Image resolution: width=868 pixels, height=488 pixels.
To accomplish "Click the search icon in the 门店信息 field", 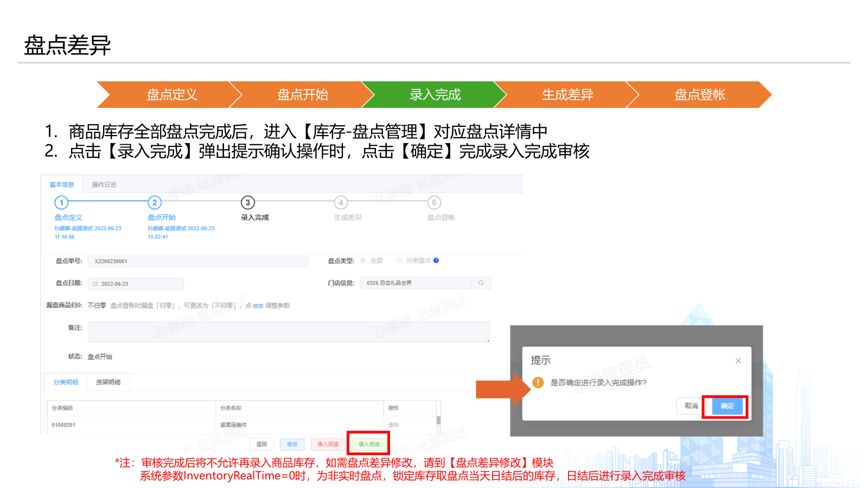I will 481,283.
